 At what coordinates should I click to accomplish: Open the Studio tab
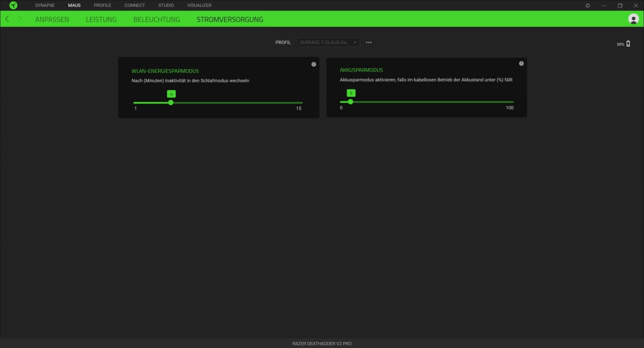(x=166, y=5)
